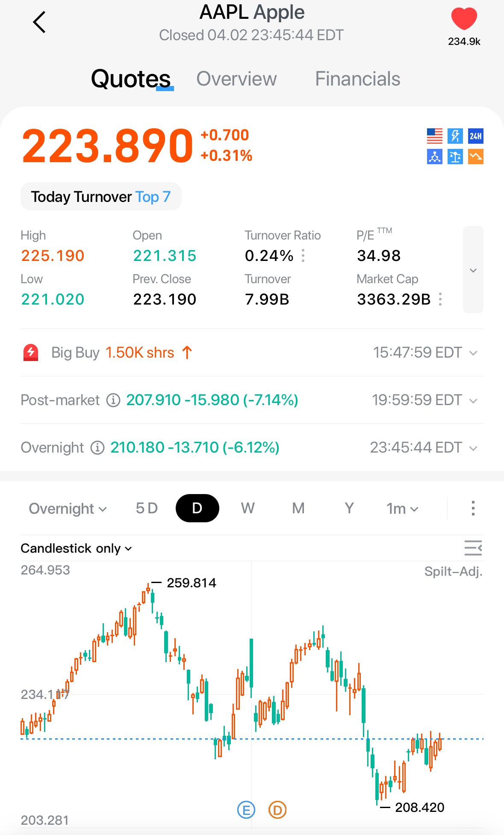Open the chart settings list icon
Screen dimensions: 504x835
click(x=473, y=548)
